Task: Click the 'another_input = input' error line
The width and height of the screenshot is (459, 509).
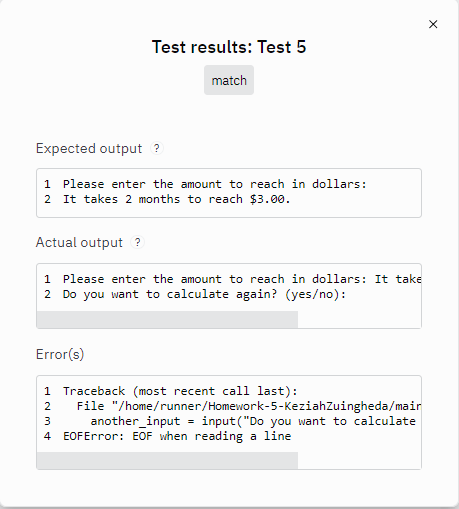Action: tap(253, 421)
